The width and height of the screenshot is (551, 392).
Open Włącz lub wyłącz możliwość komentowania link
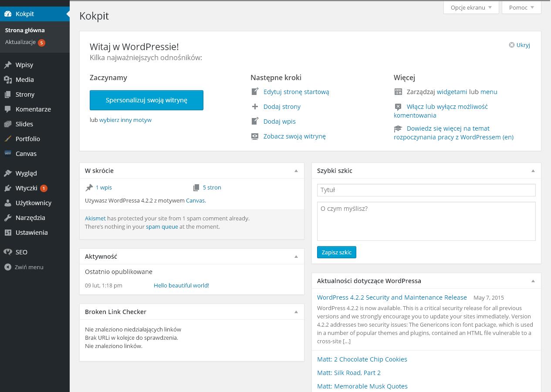[441, 111]
